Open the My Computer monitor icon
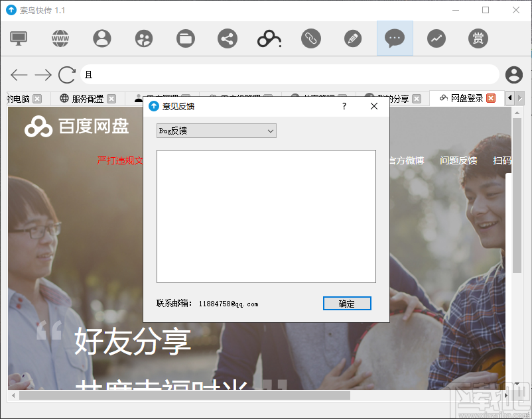Screen dimensions: 532x419 pyautogui.click(x=19, y=38)
